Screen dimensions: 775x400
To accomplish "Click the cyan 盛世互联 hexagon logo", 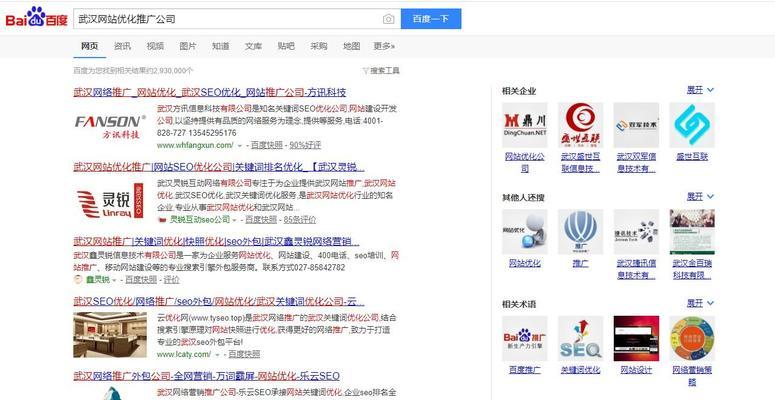I will click(x=692, y=125).
